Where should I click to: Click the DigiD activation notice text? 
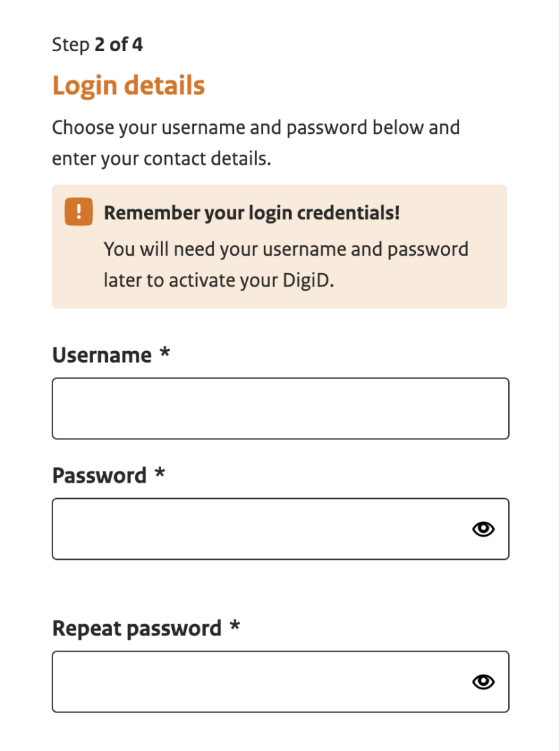(x=286, y=265)
